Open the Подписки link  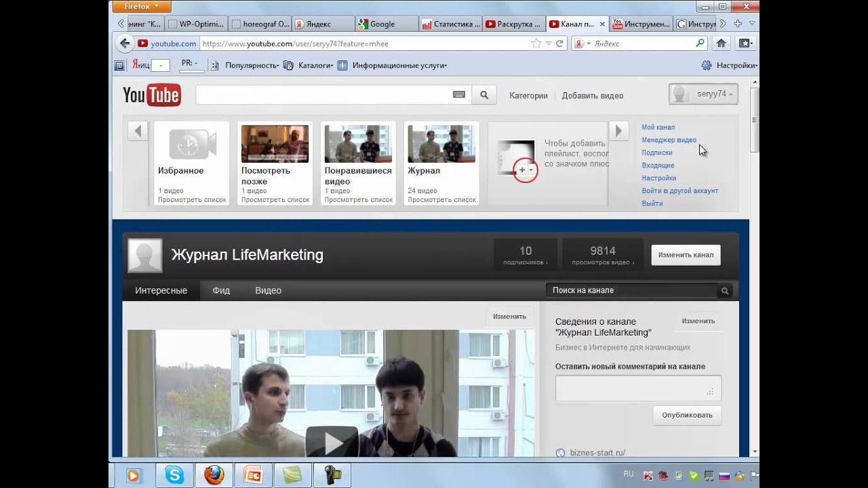pos(657,153)
